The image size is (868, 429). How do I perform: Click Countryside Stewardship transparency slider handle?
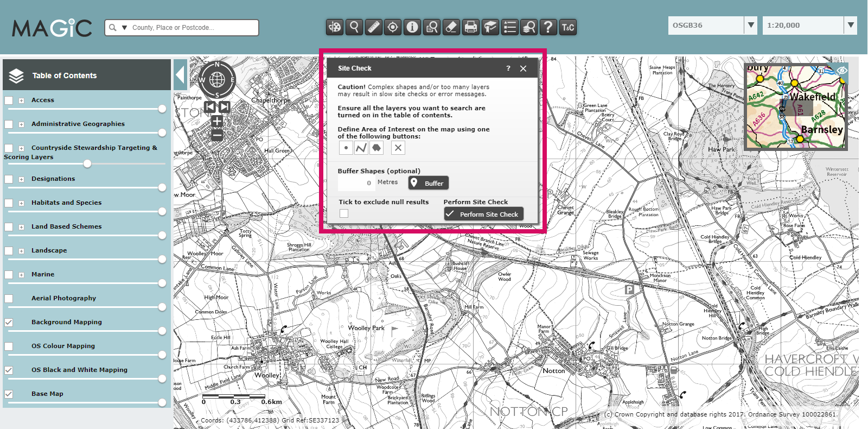pyautogui.click(x=87, y=164)
